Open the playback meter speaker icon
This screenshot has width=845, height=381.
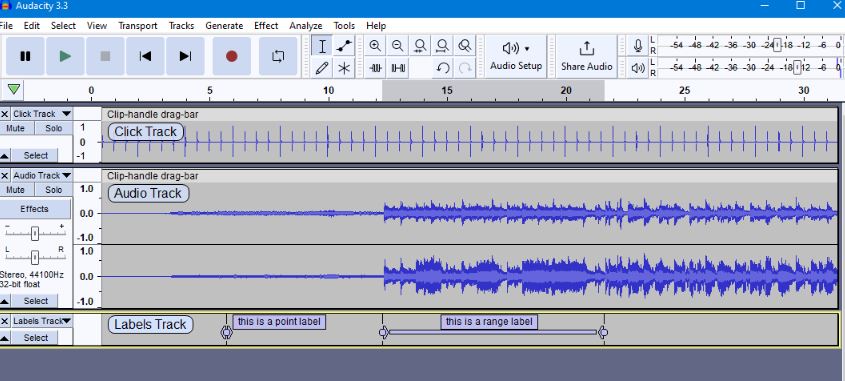pyautogui.click(x=638, y=68)
